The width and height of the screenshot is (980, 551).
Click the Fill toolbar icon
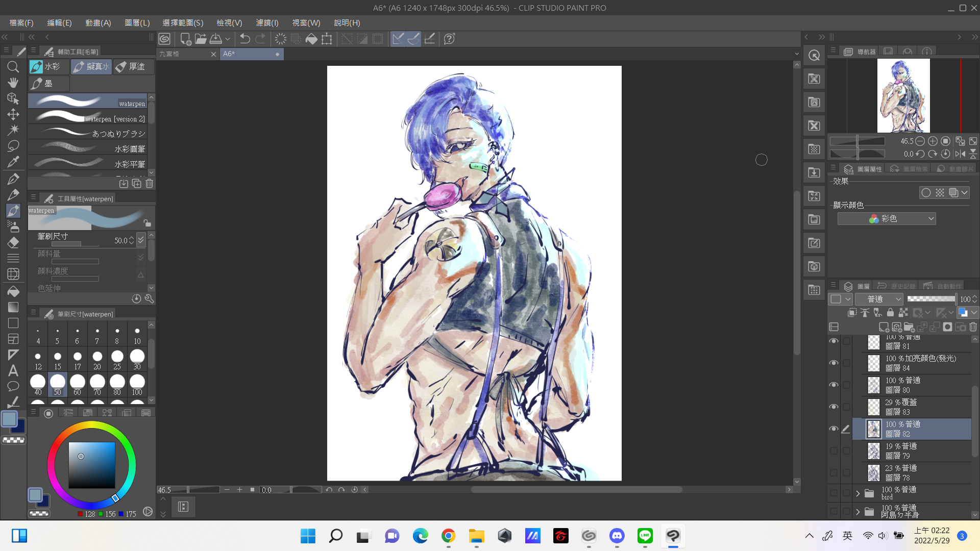[311, 39]
